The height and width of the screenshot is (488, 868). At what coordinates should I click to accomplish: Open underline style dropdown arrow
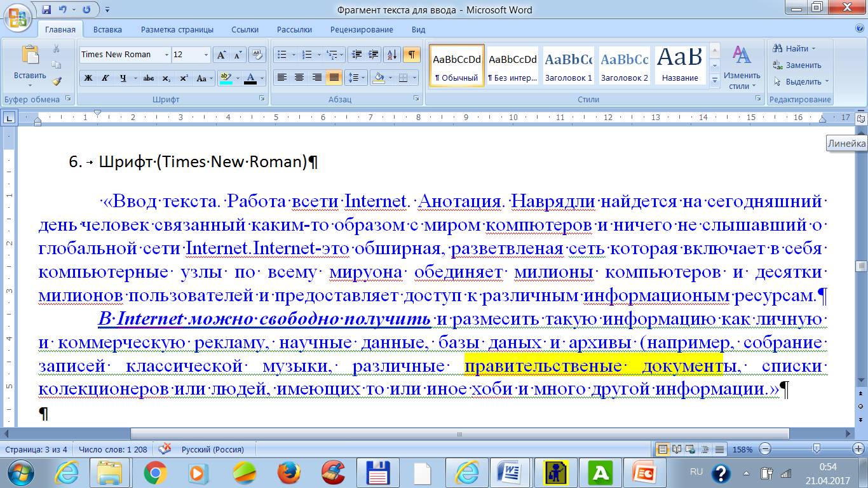[134, 78]
